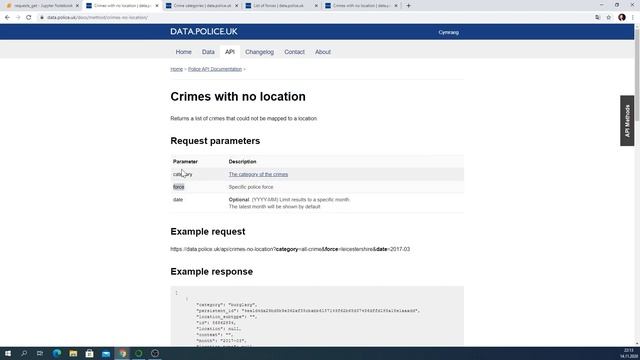Click the 'date' parameter cell

[178, 200]
